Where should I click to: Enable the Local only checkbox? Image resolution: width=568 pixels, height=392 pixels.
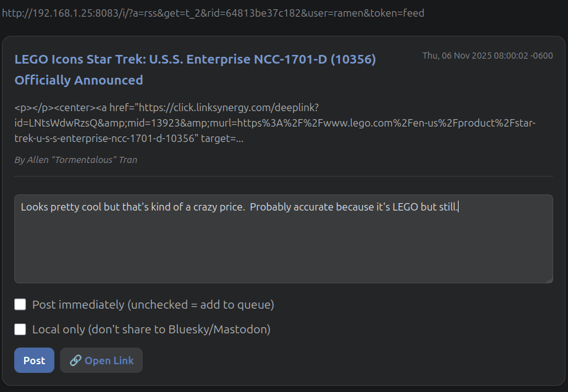coord(20,329)
